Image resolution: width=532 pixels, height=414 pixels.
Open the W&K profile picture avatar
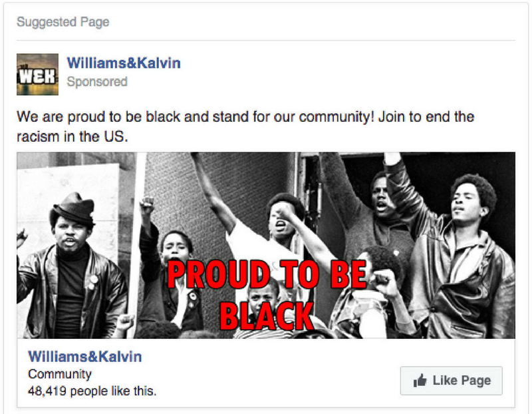click(x=37, y=75)
